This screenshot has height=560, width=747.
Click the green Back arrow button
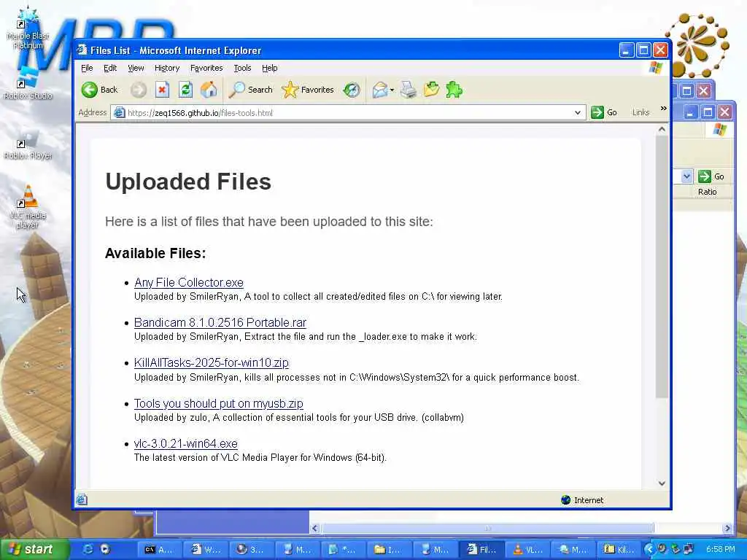click(x=90, y=90)
